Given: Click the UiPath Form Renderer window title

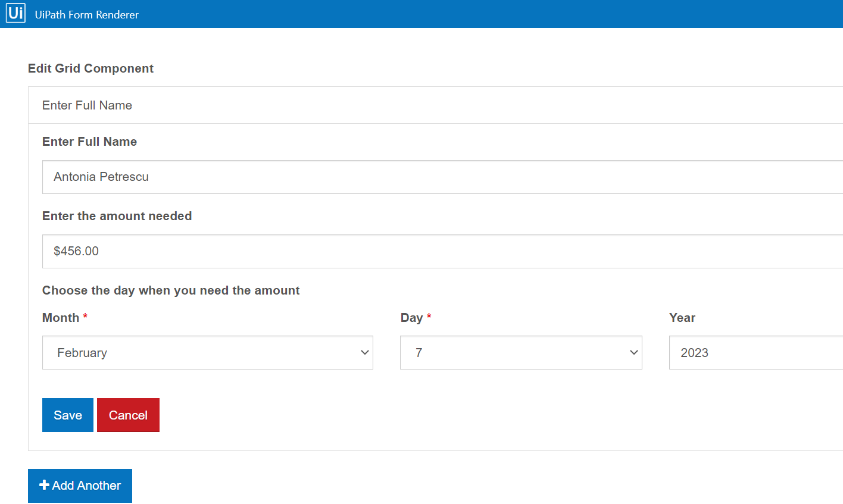Looking at the screenshot, I should (87, 15).
